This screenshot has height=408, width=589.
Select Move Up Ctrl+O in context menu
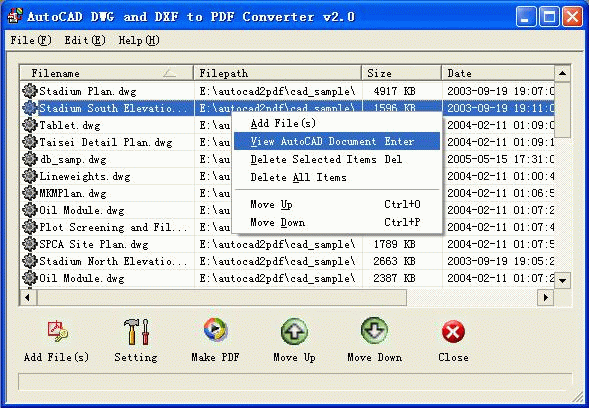tap(337, 204)
